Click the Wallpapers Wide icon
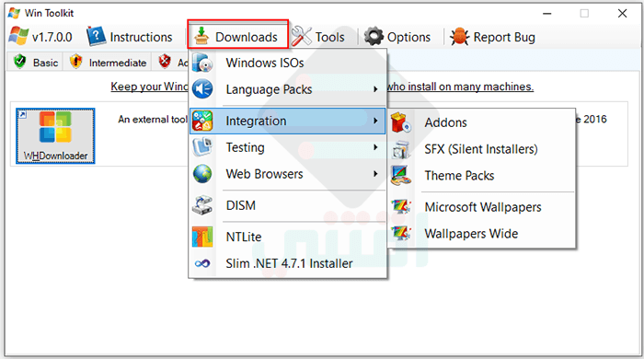Image resolution: width=644 pixels, height=359 pixels. pos(401,233)
